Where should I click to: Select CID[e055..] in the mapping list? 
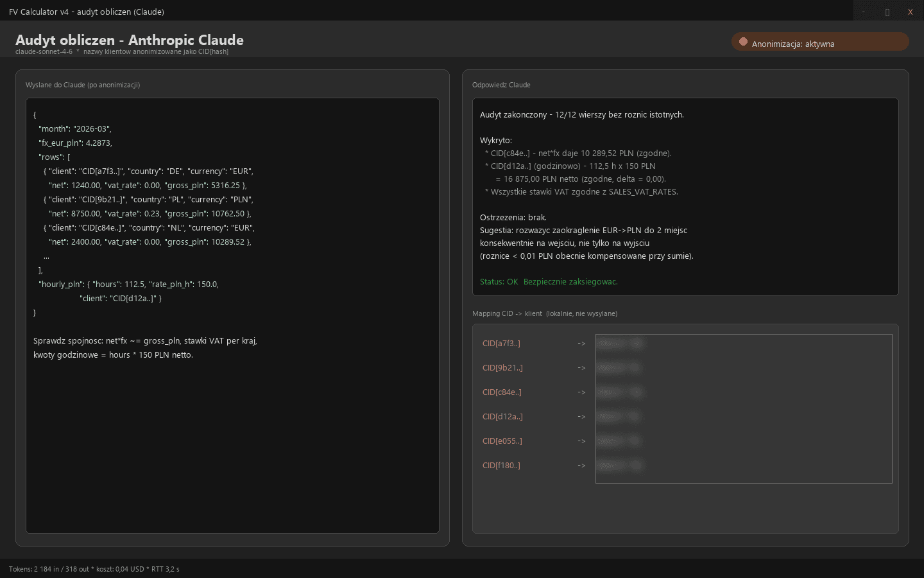[502, 441]
